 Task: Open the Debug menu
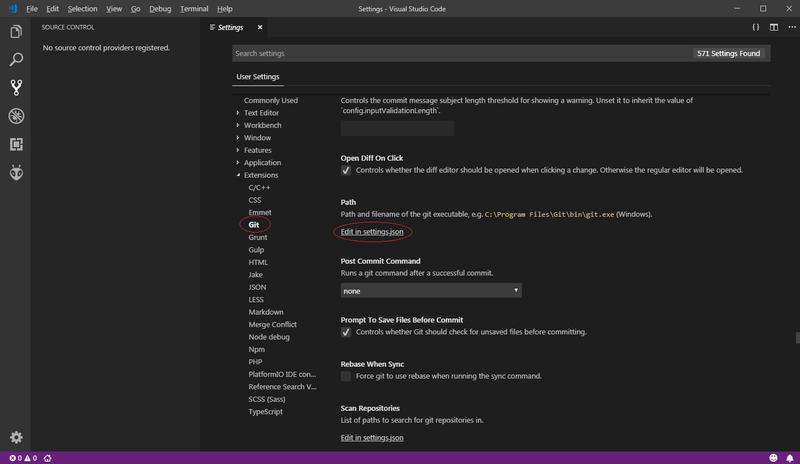(x=160, y=9)
